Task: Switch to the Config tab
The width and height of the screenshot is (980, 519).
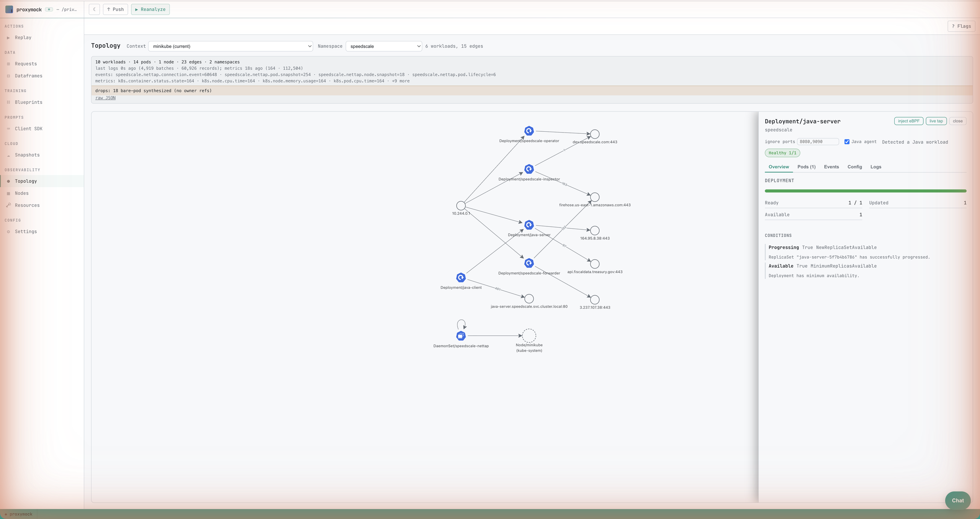Action: pyautogui.click(x=855, y=167)
